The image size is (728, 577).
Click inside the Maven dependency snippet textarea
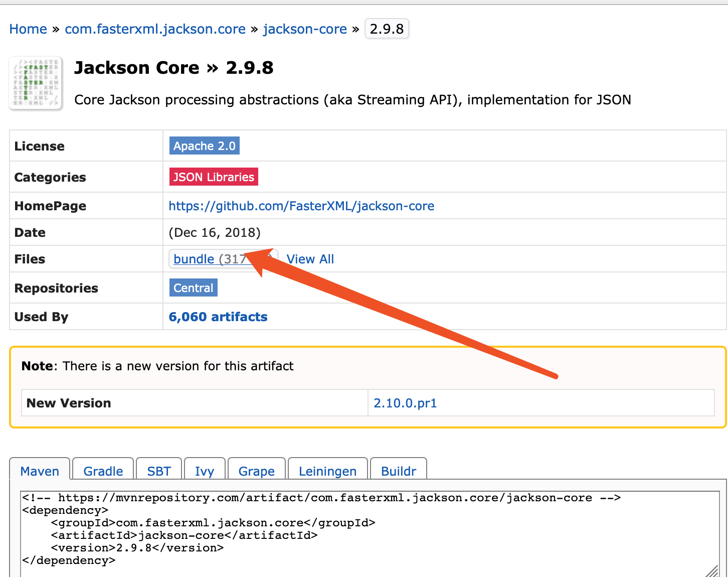[x=370, y=534]
